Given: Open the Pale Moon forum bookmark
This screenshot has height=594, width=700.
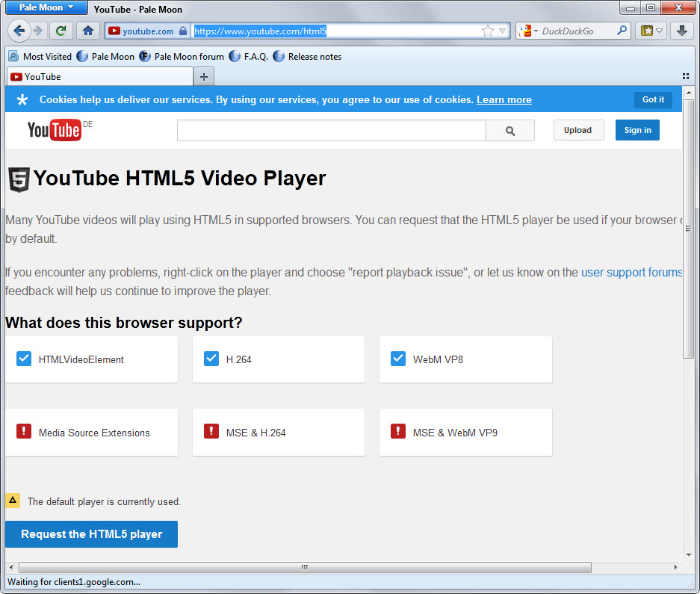Looking at the screenshot, I should click(182, 57).
